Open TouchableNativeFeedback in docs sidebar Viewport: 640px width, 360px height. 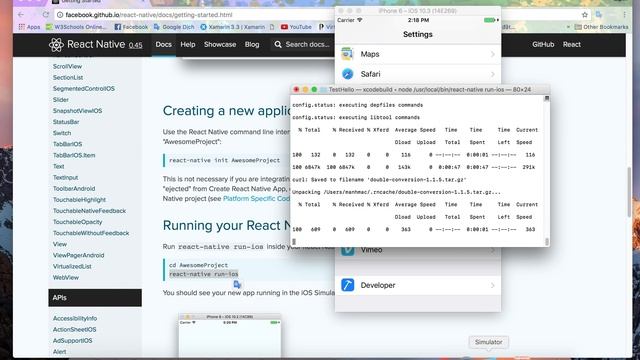pos(89,211)
